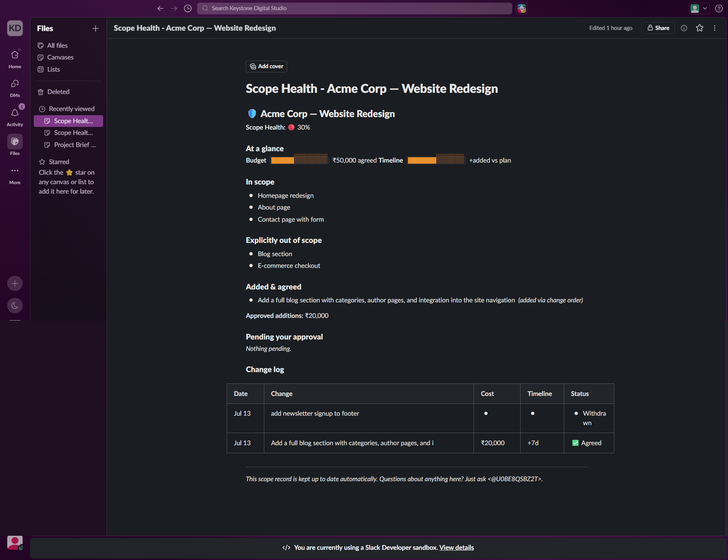Click the canvas title in the header

coord(195,28)
